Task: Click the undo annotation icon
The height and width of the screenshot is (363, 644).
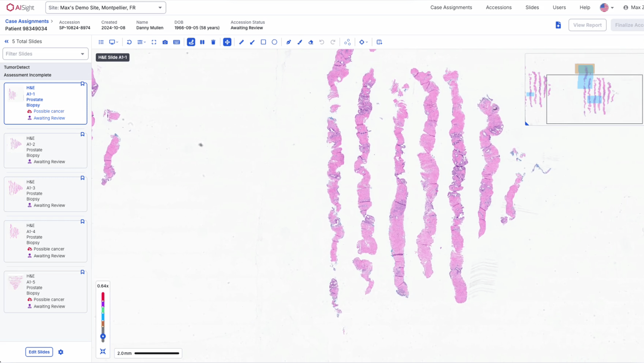Action: click(322, 42)
